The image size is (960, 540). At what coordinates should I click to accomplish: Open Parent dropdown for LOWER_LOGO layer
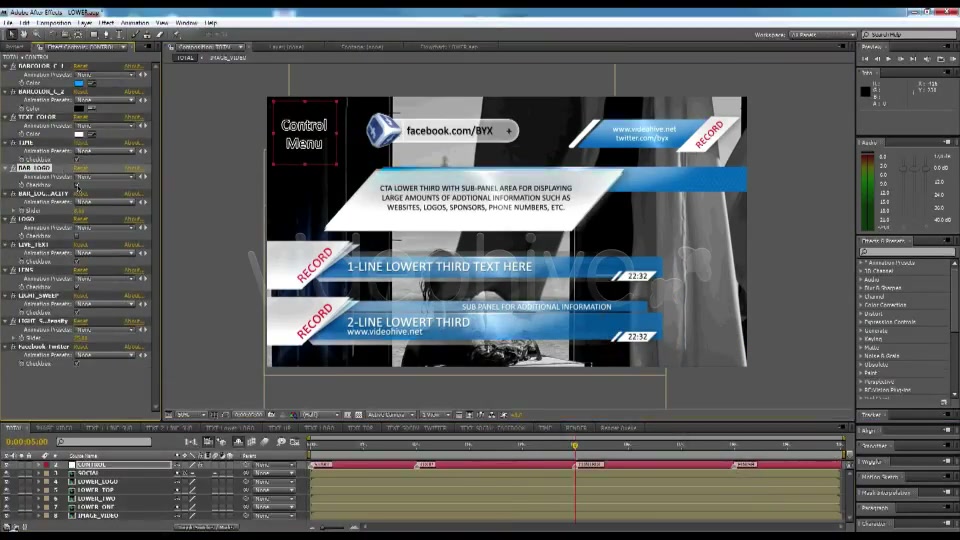(x=273, y=482)
